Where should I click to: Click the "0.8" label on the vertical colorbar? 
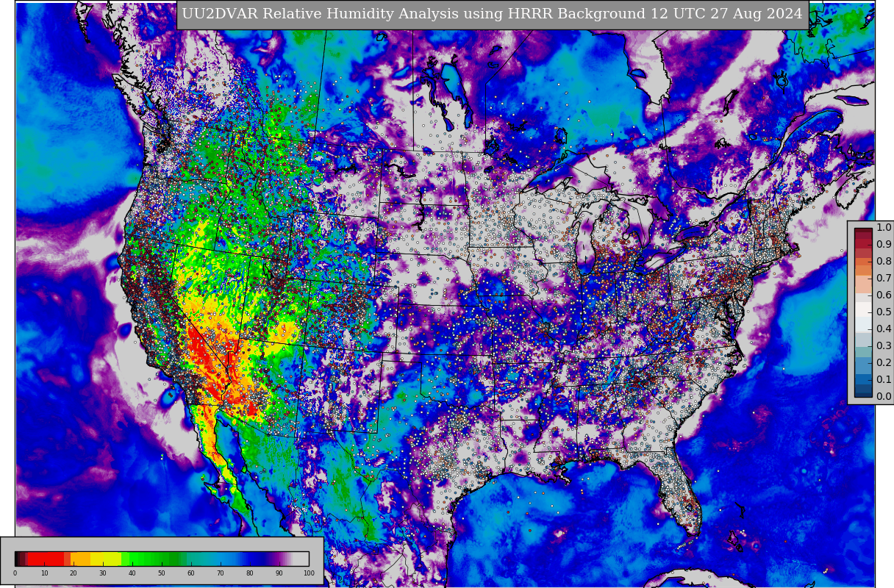[x=884, y=262]
